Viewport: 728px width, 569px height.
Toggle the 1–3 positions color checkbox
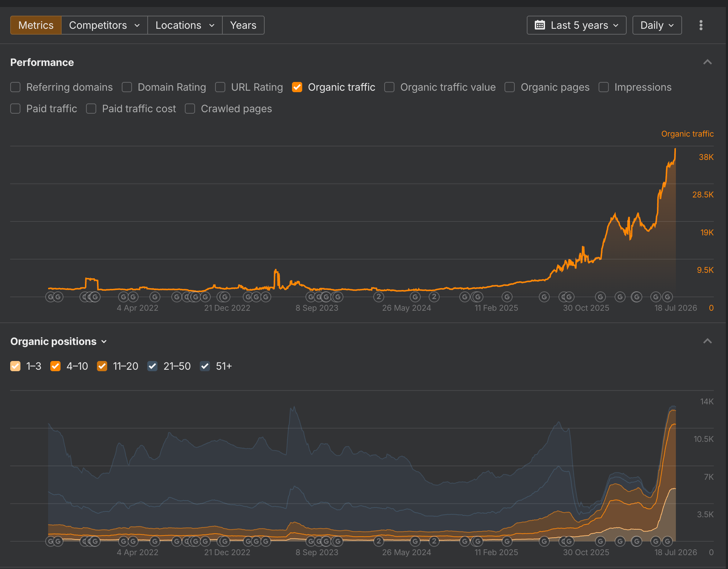(x=15, y=366)
